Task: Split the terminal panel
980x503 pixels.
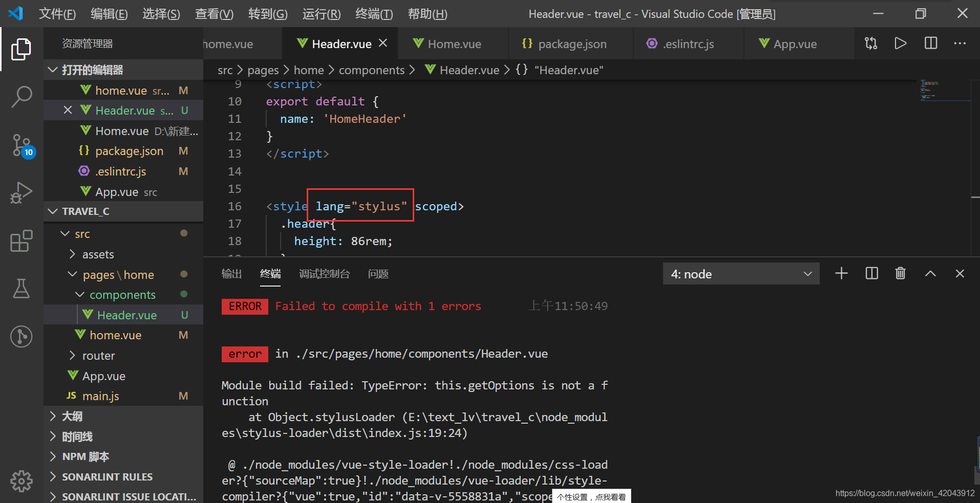Action: click(x=871, y=274)
